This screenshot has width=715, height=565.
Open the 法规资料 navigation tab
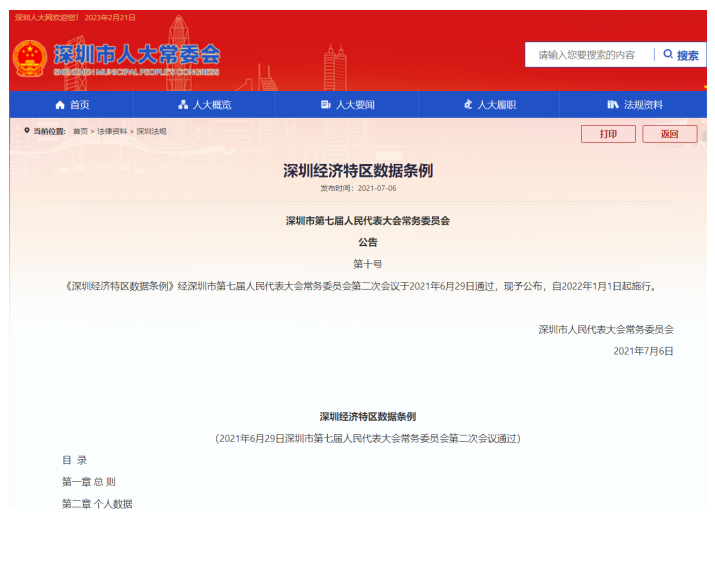(x=633, y=105)
